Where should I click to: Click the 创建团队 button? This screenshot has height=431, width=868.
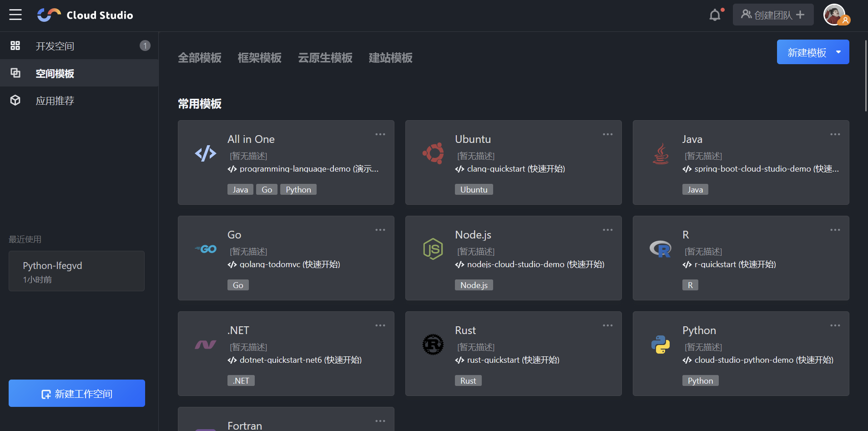click(x=773, y=15)
